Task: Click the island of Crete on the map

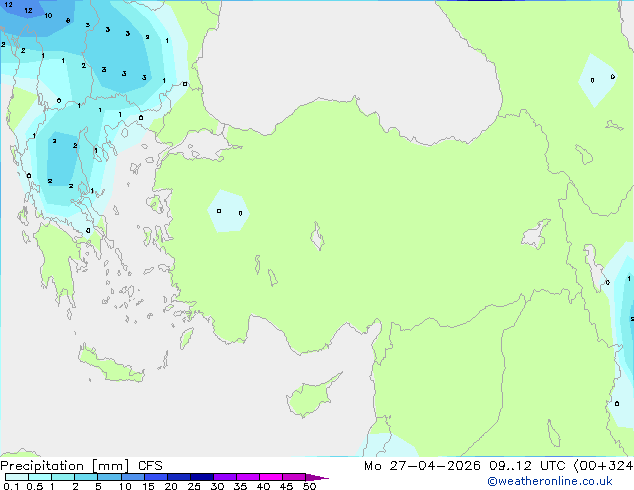Action: coord(111,365)
